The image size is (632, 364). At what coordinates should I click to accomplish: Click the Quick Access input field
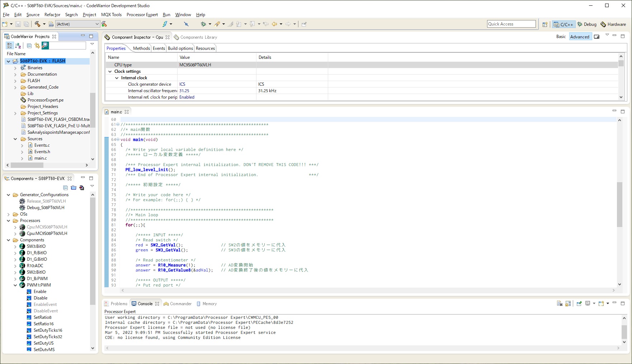click(511, 24)
